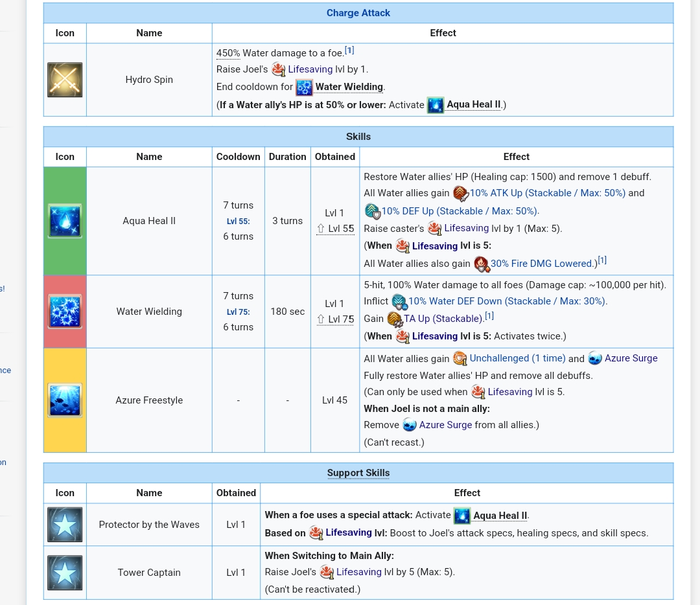Open Azure Surge link in 'All Water allies gain' line
This screenshot has height=605, width=700.
tap(631, 358)
